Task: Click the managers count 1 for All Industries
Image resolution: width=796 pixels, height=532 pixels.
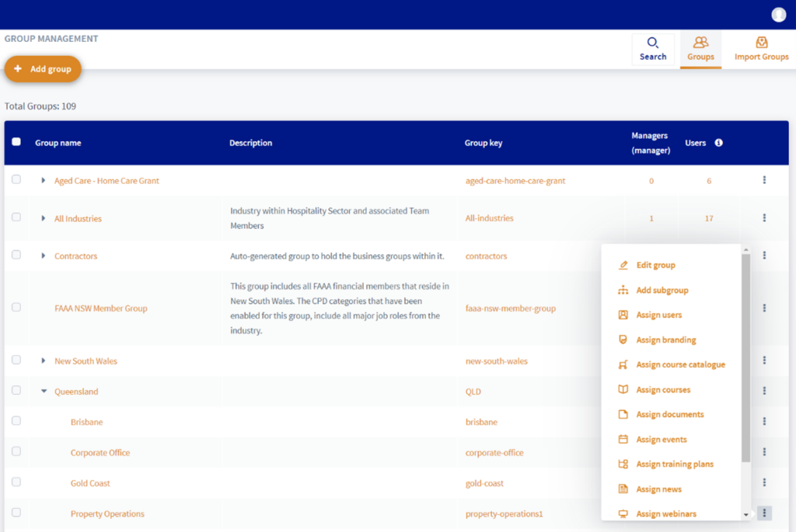Action: click(x=651, y=218)
